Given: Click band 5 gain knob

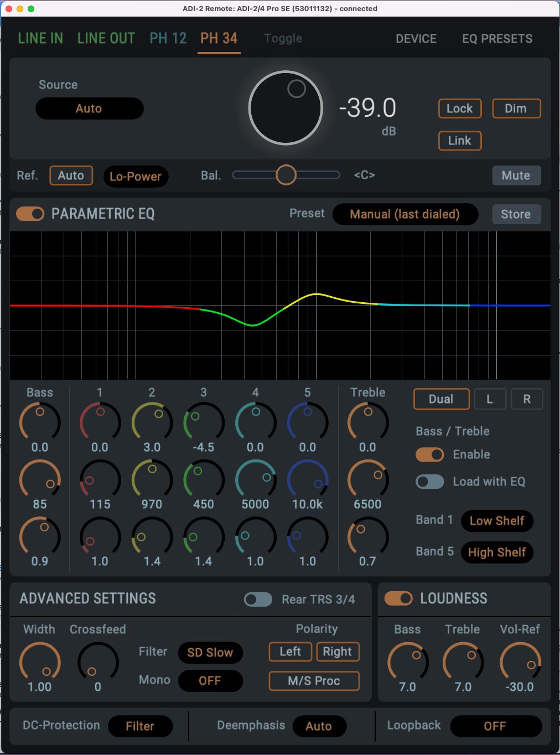Looking at the screenshot, I should coord(308,422).
